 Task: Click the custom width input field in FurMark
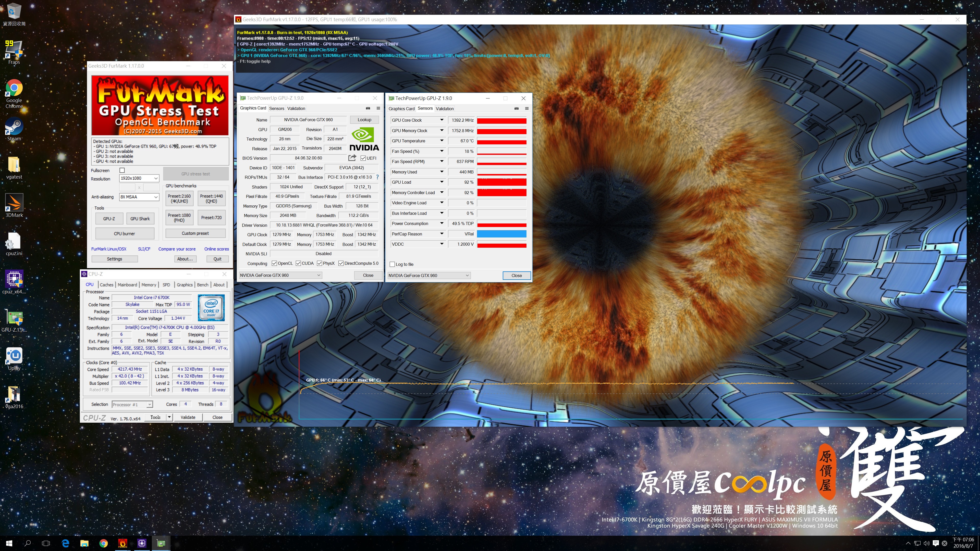pyautogui.click(x=127, y=187)
